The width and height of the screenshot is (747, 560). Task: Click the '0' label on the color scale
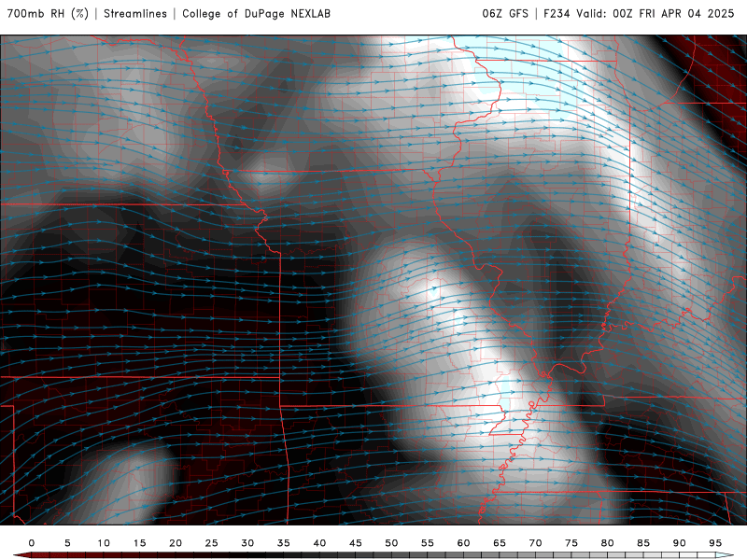(x=32, y=543)
